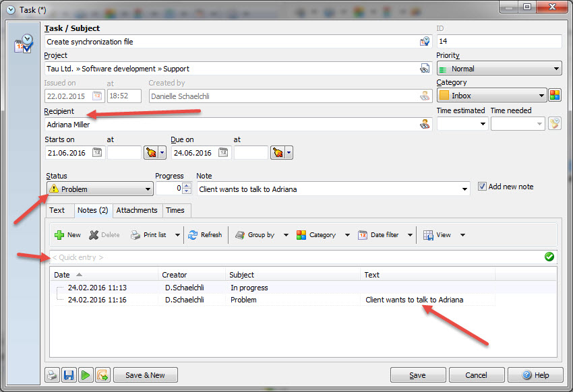Click the Starts on calendar icon
Image resolution: width=573 pixels, height=392 pixels.
pyautogui.click(x=97, y=153)
